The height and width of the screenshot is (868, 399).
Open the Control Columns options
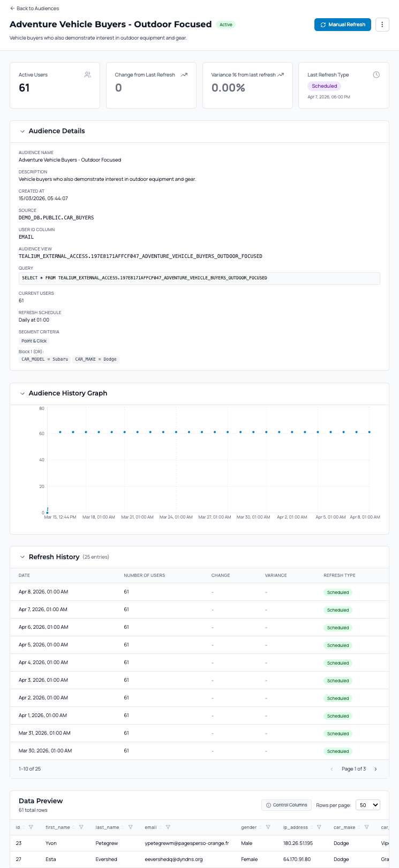(287, 805)
